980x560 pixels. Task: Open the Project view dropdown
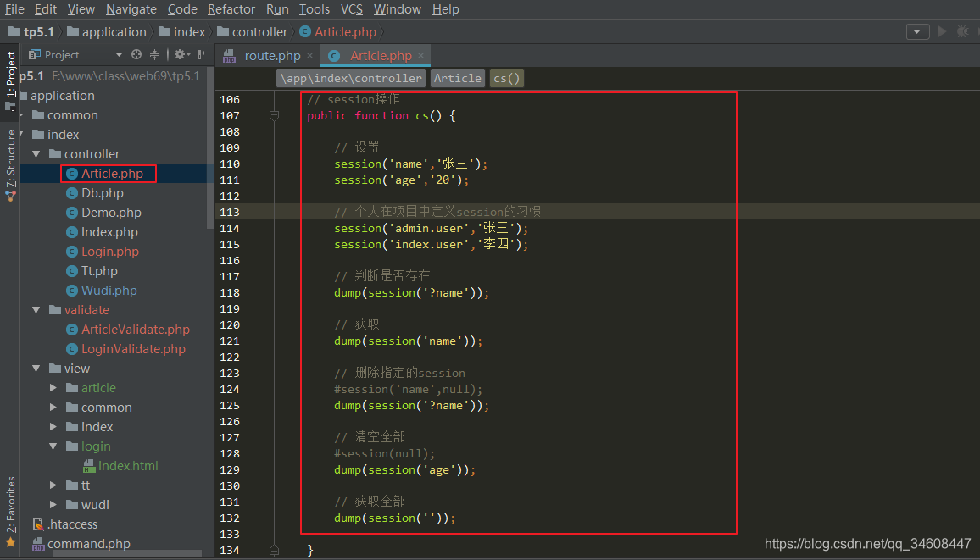coord(119,55)
